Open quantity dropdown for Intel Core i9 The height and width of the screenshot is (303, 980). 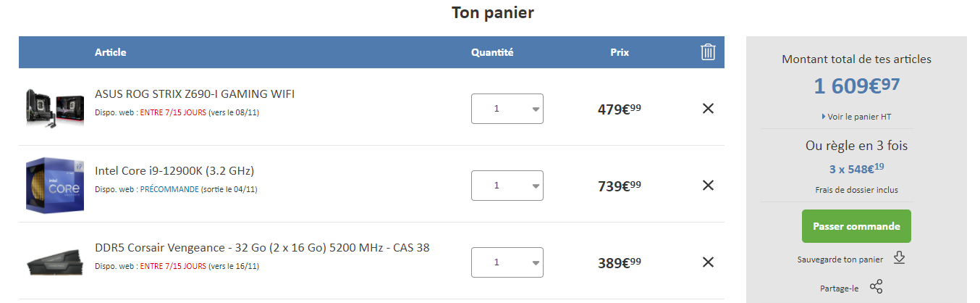[507, 186]
